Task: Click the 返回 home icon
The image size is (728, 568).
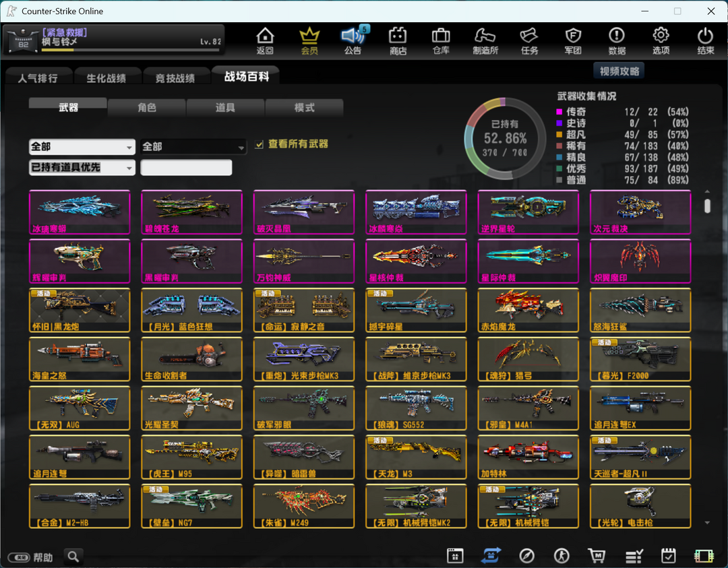Action: click(265, 41)
